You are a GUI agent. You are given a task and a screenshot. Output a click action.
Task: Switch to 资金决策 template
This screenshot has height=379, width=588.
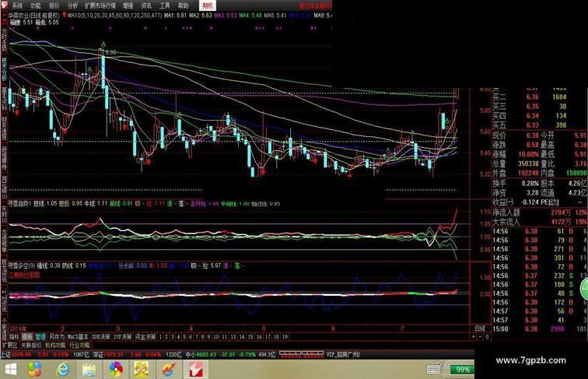145,337
